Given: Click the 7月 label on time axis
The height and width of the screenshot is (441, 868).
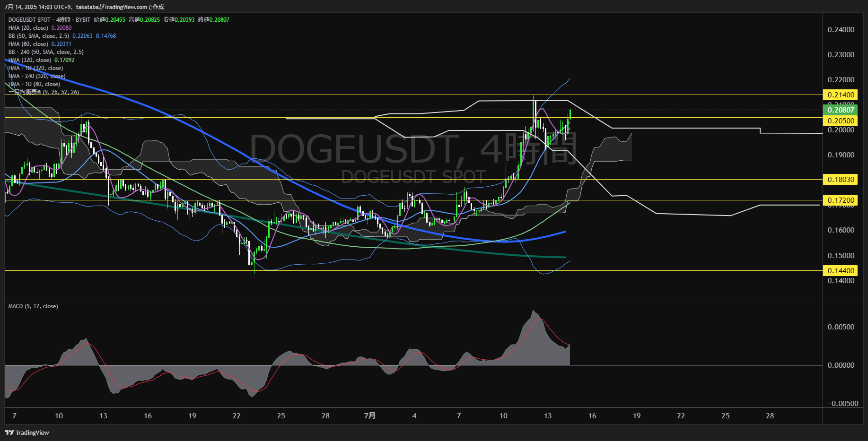Looking at the screenshot, I should (x=370, y=416).
